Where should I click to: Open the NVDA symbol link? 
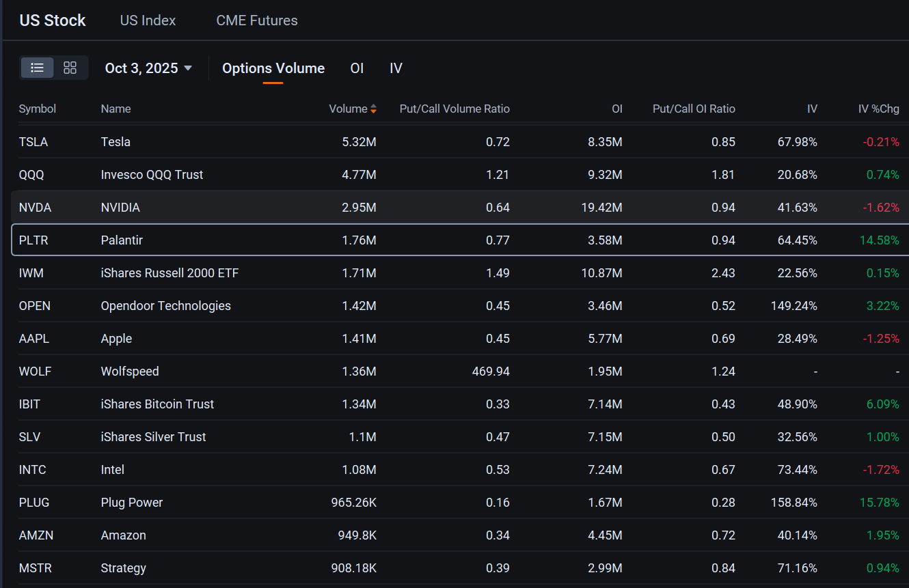pyautogui.click(x=35, y=208)
